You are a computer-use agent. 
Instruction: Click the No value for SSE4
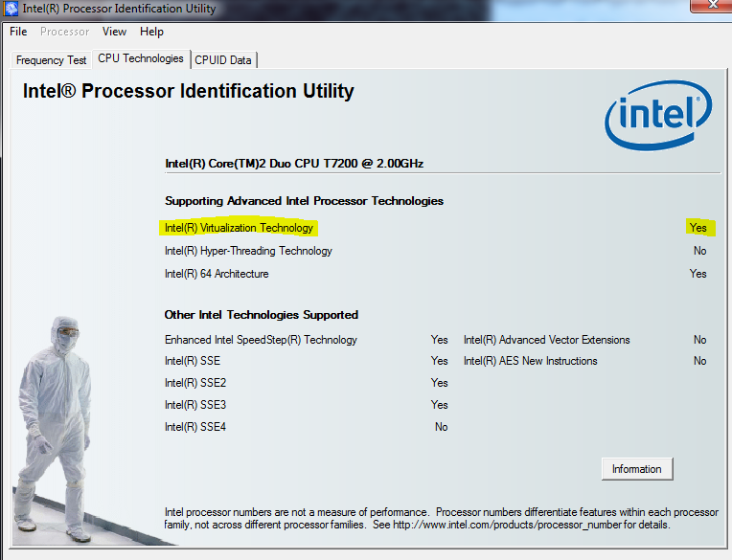tap(441, 427)
